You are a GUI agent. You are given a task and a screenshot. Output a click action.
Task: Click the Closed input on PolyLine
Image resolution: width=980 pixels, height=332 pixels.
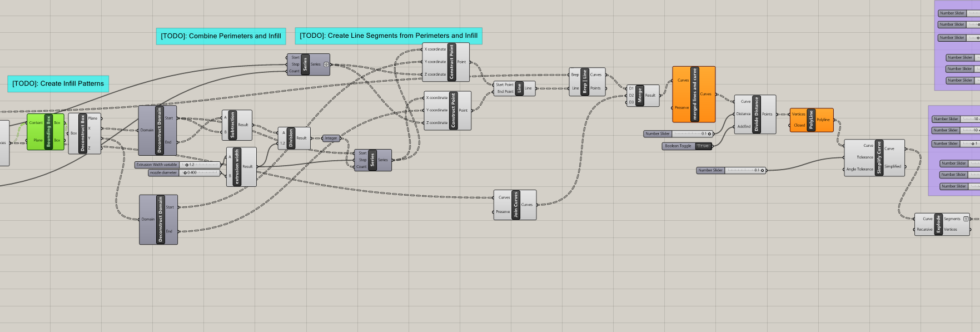click(x=799, y=126)
